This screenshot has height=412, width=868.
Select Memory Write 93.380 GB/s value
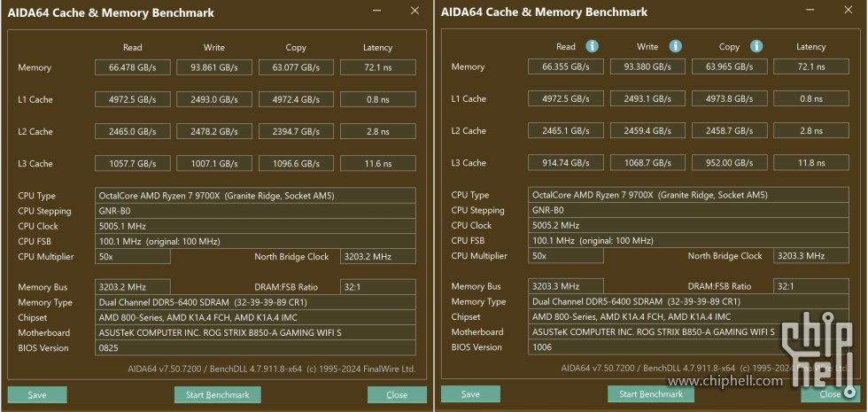(647, 66)
